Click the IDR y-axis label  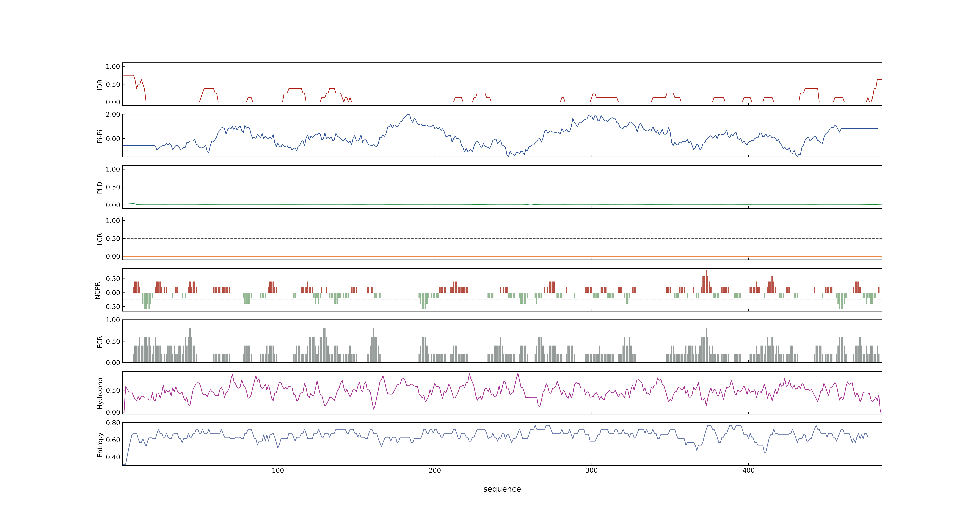(x=100, y=85)
